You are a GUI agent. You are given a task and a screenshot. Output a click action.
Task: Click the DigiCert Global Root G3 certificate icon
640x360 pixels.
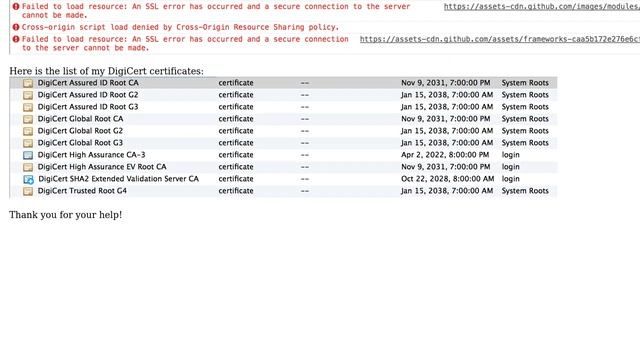click(x=28, y=143)
